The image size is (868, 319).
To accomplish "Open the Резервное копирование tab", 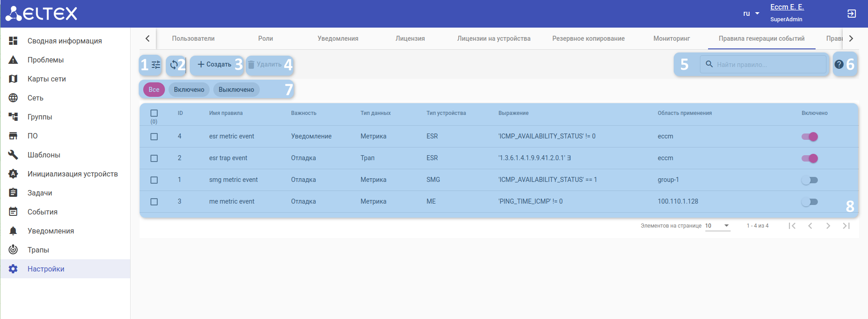I will (588, 38).
